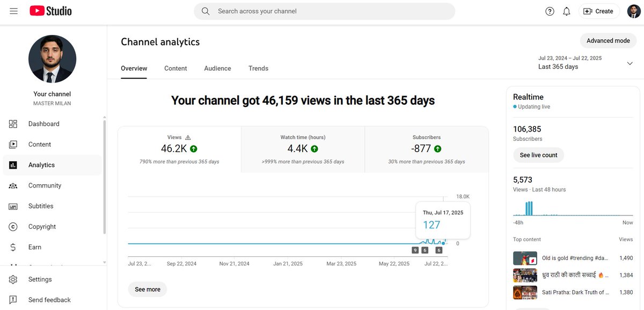Open the second top content video thumbnail
The height and width of the screenshot is (310, 644).
click(525, 275)
